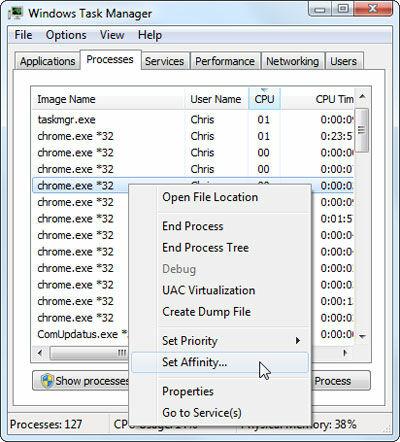
Task: Click the End Process button
Action: [340, 380]
